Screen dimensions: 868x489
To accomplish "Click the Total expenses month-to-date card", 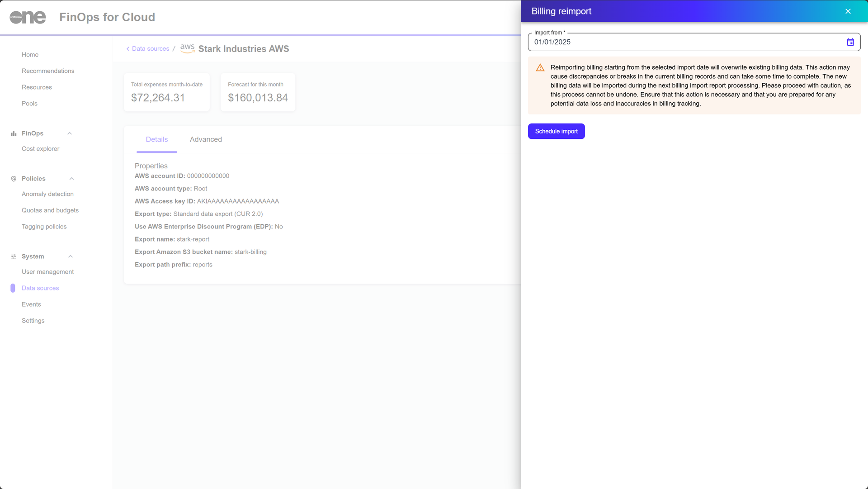I will [167, 92].
